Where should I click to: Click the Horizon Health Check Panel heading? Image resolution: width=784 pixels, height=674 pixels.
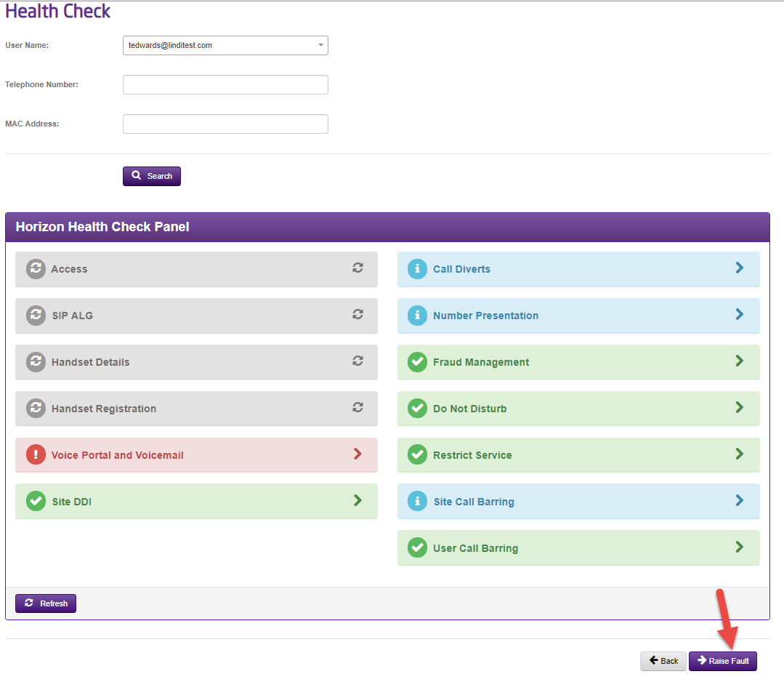click(x=102, y=227)
